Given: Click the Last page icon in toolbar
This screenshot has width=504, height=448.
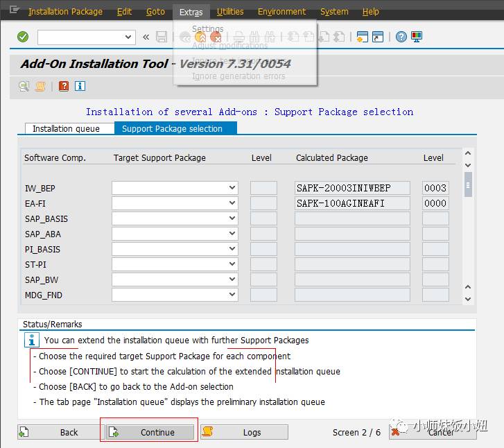Looking at the screenshot, I should pyautogui.click(x=339, y=37).
